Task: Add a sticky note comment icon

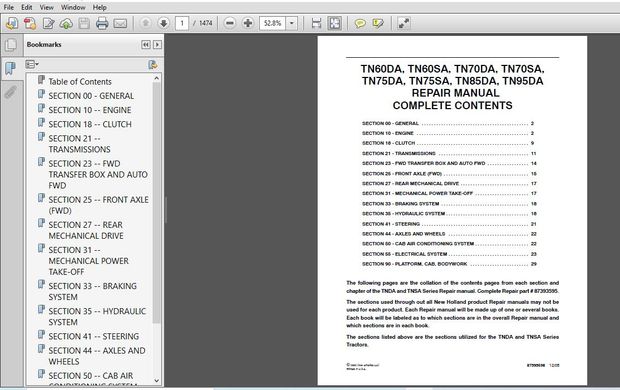Action: tap(360, 23)
